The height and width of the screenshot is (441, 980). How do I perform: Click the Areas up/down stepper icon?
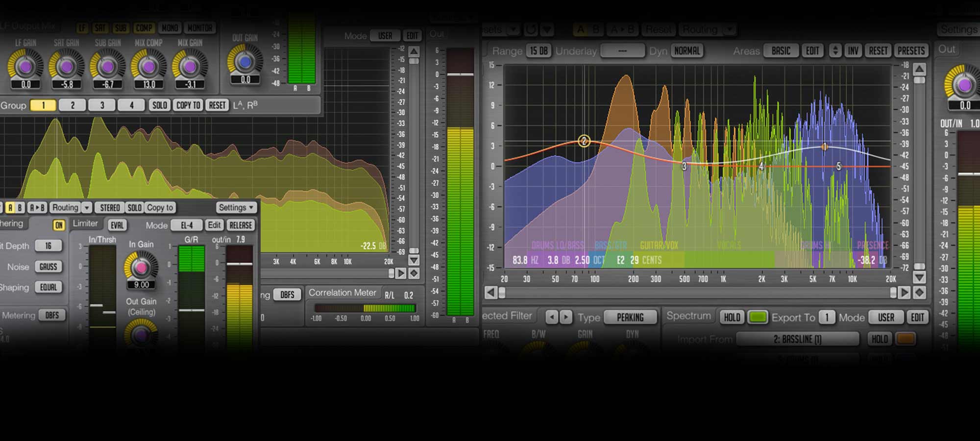click(835, 50)
